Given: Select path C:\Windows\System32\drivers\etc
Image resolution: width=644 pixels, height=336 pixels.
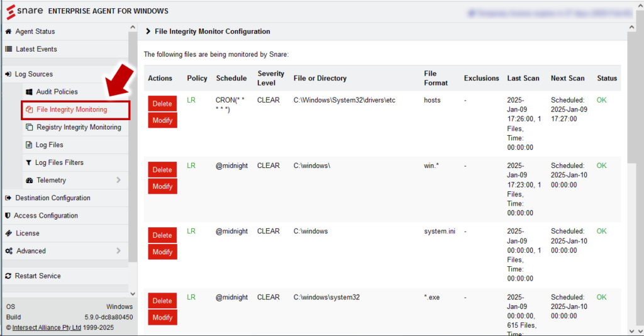Looking at the screenshot, I should [x=344, y=100].
